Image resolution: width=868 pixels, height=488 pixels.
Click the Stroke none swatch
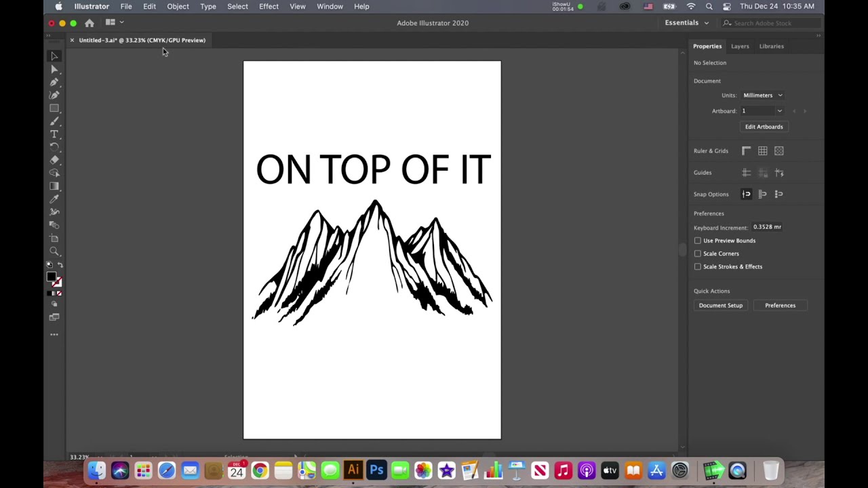pyautogui.click(x=58, y=283)
